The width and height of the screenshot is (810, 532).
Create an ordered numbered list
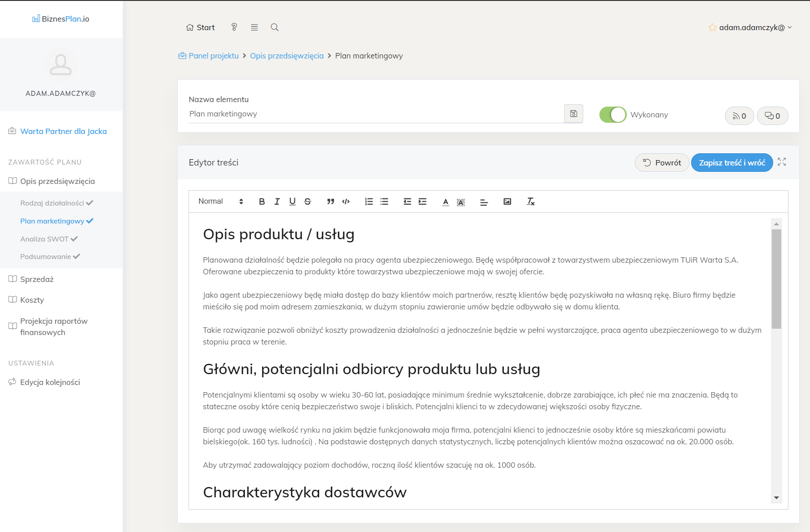(369, 201)
